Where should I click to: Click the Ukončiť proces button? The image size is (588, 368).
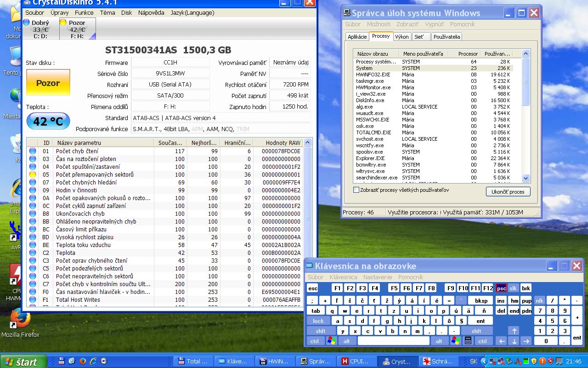tap(508, 191)
